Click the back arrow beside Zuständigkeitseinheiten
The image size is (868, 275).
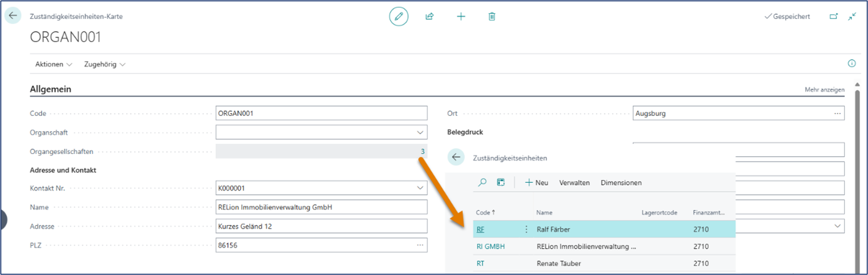click(x=456, y=158)
